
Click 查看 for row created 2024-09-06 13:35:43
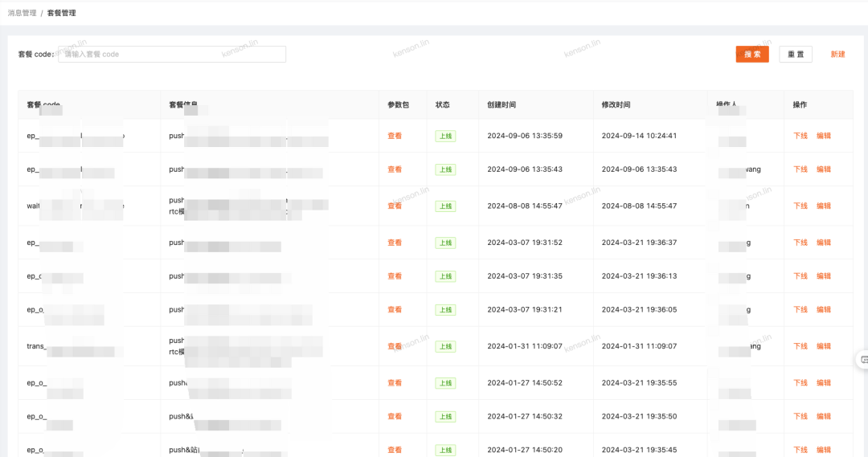tap(395, 169)
